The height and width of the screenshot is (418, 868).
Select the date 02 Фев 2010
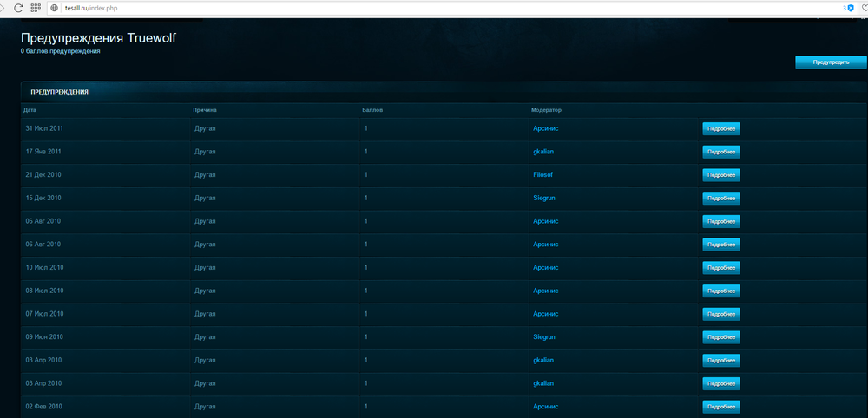(43, 407)
